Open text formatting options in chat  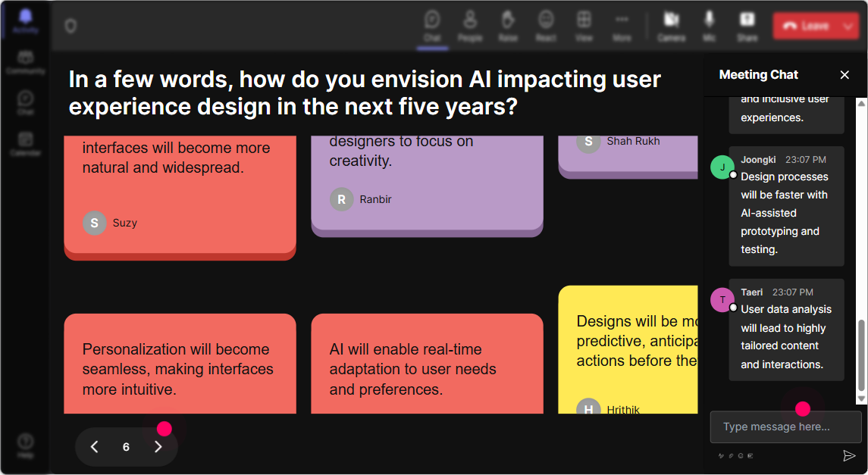tap(721, 456)
